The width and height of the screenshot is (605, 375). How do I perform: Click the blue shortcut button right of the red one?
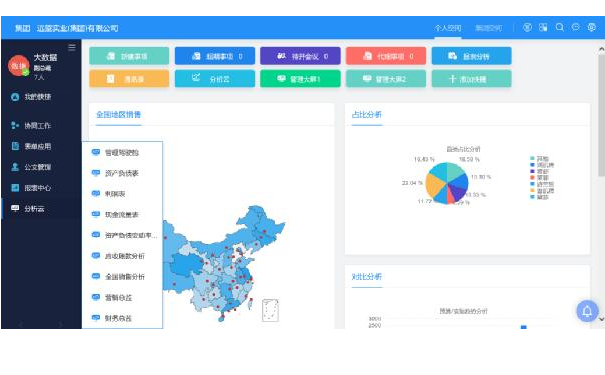[x=471, y=56]
